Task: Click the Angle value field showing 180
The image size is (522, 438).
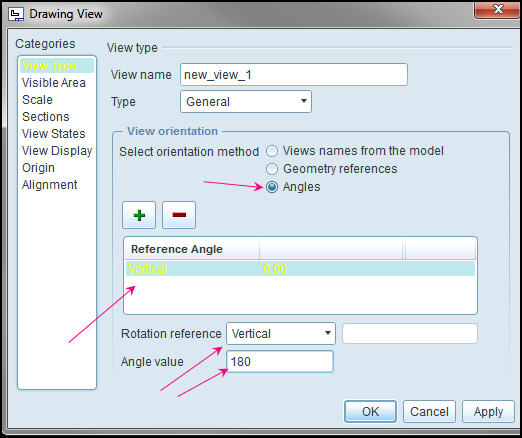Action: pos(280,362)
